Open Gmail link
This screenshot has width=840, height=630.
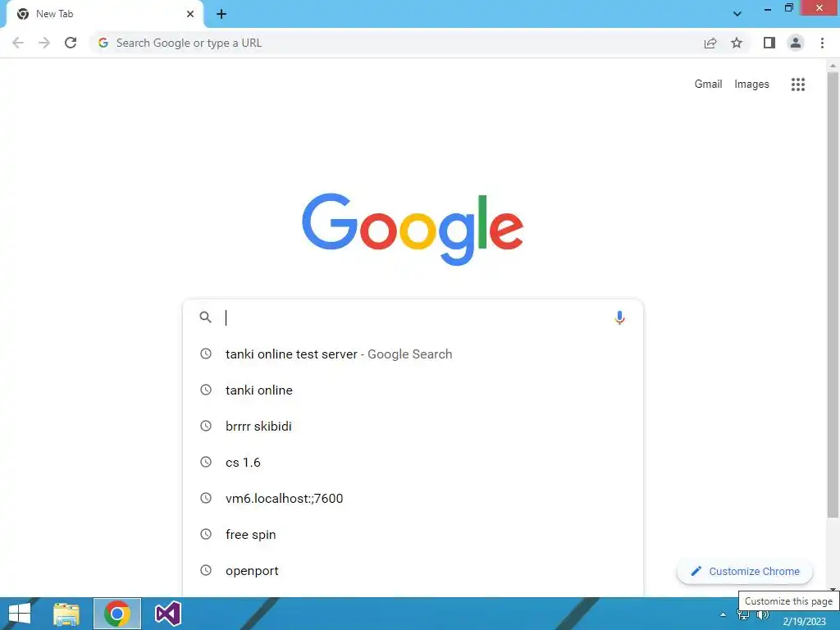(708, 84)
